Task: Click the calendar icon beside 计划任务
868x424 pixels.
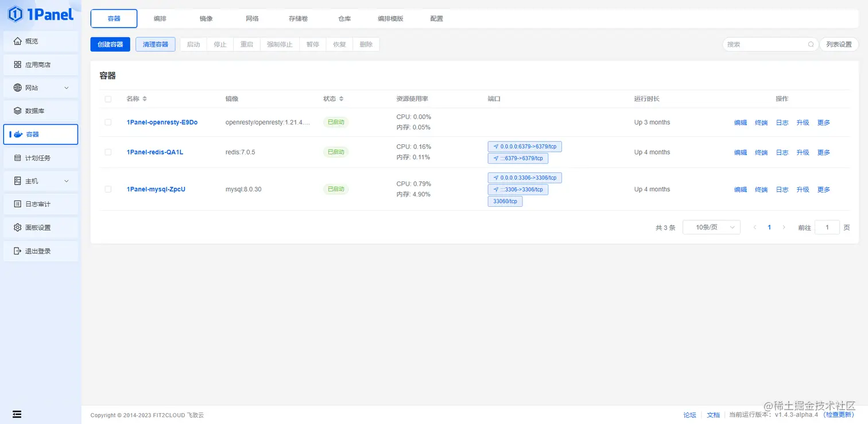Action: point(17,158)
